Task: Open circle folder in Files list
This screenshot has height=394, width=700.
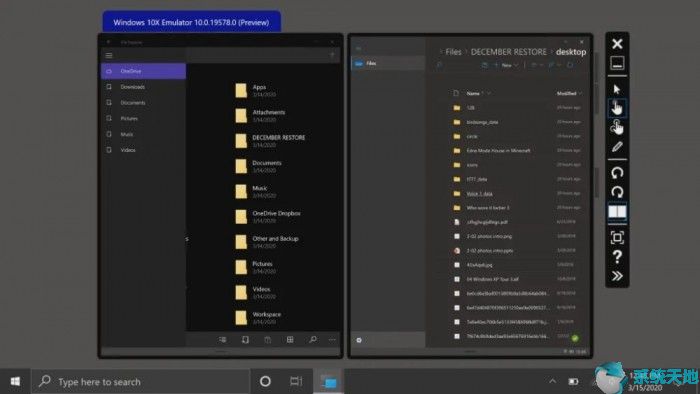Action: coord(517,136)
